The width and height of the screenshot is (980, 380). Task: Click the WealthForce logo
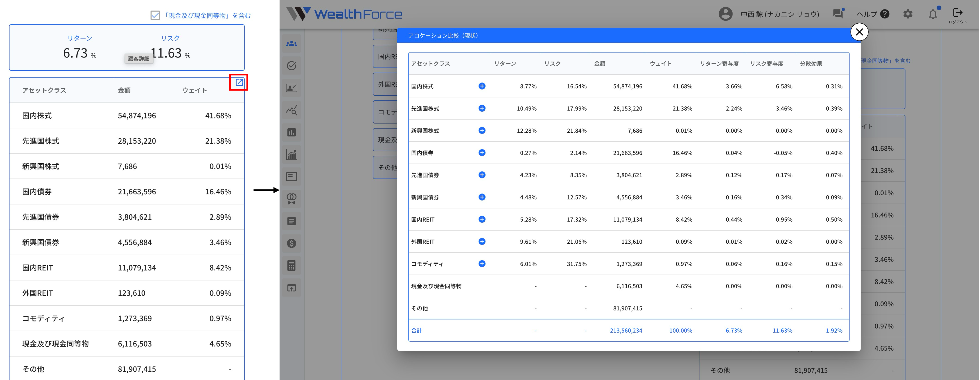(x=344, y=14)
